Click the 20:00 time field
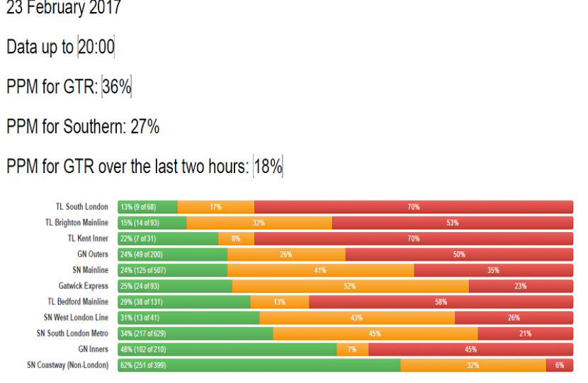Image resolution: width=588 pixels, height=383 pixels. pos(96,48)
